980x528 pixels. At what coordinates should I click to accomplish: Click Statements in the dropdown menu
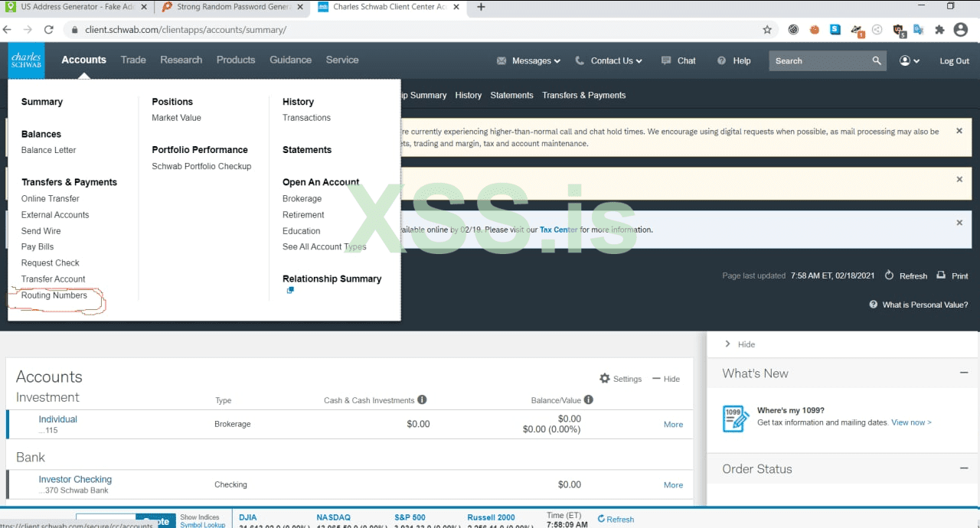307,150
